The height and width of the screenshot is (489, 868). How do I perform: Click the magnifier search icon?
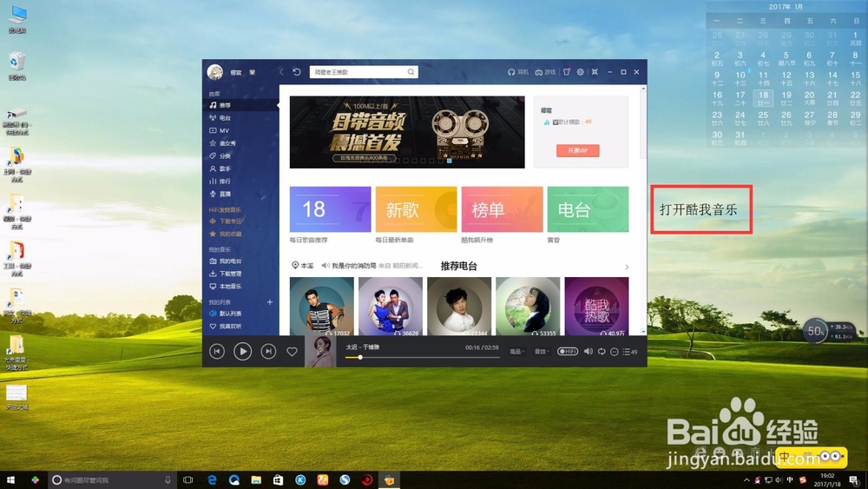(x=411, y=72)
